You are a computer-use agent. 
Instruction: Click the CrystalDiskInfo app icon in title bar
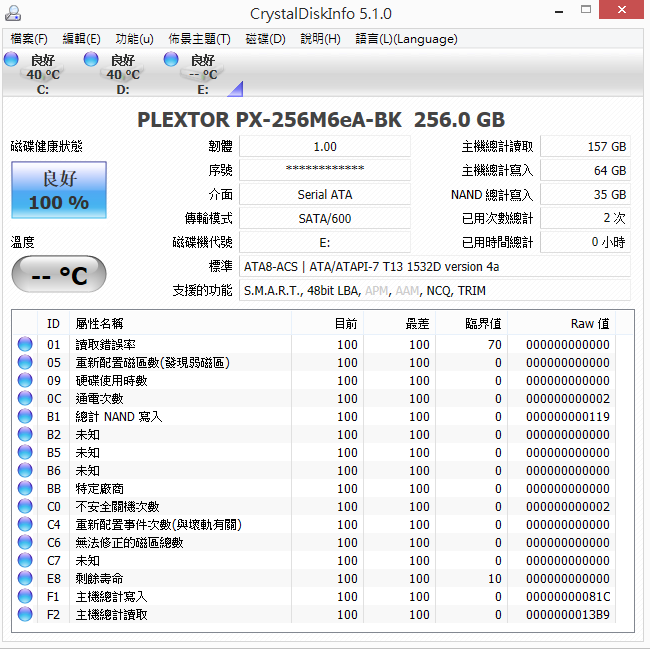click(12, 14)
